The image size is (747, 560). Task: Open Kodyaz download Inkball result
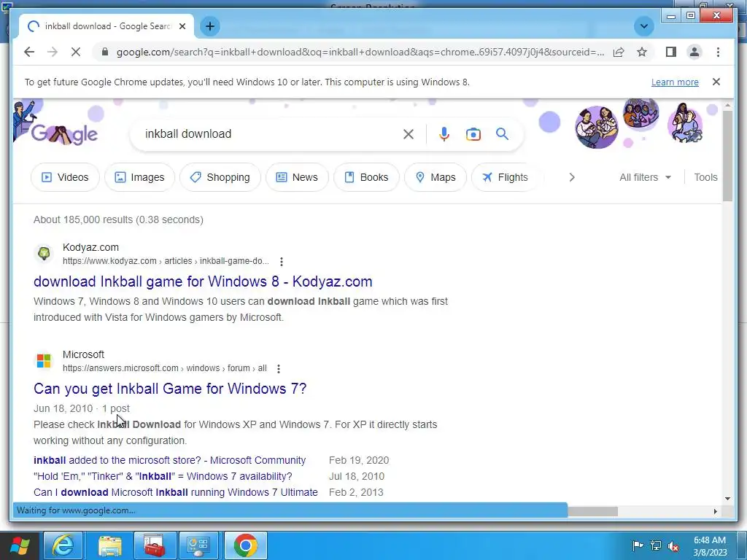pos(203,281)
